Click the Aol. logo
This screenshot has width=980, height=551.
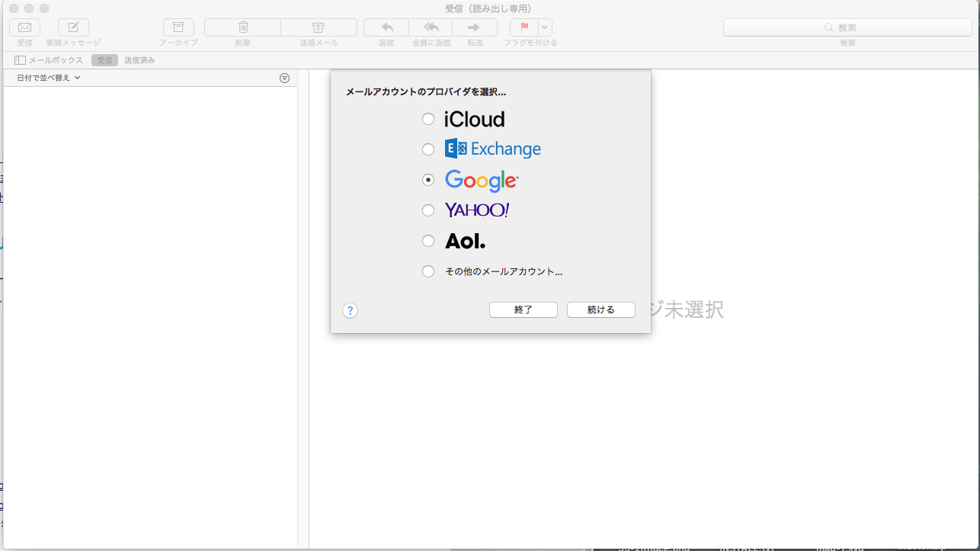click(465, 241)
